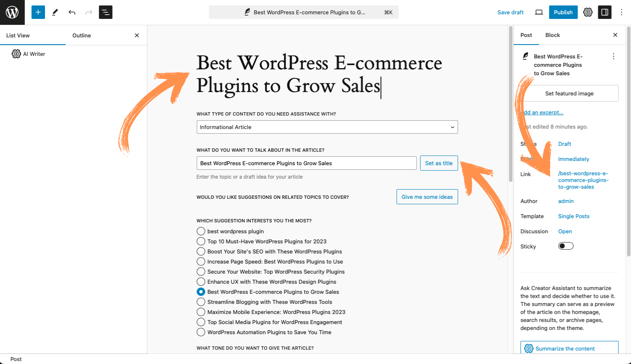Click the brain icon on Summarize the content

(529, 348)
